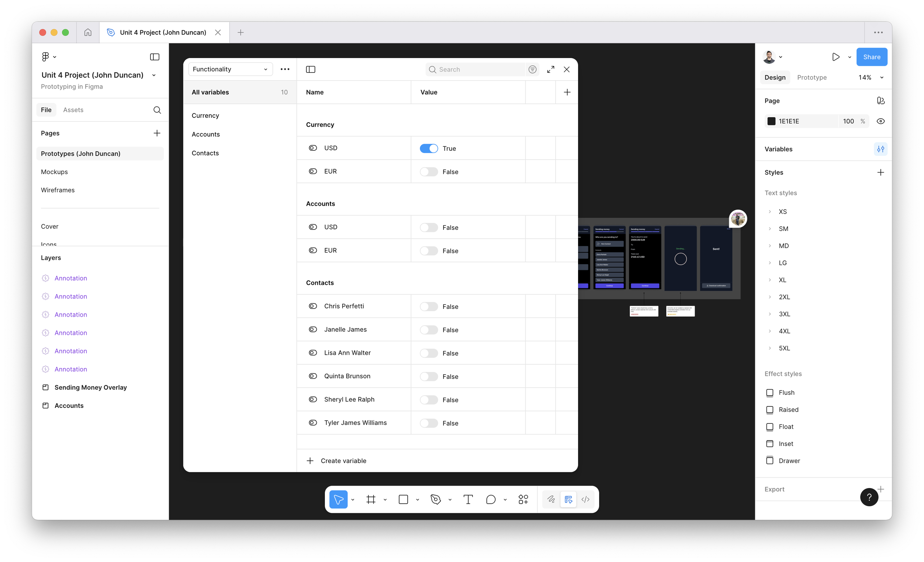Viewport: 924px width, 562px height.
Task: Expand the 2XL text style group
Action: tap(770, 297)
